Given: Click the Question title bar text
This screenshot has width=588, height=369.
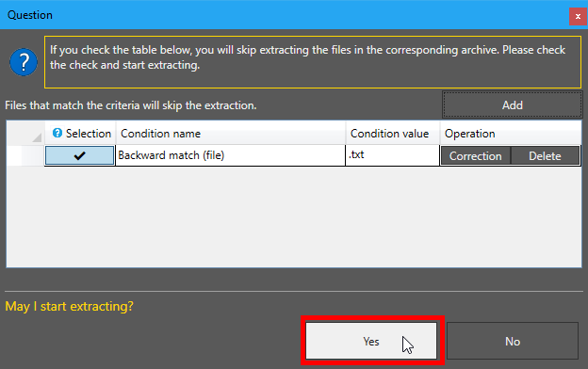Looking at the screenshot, I should 30,15.
